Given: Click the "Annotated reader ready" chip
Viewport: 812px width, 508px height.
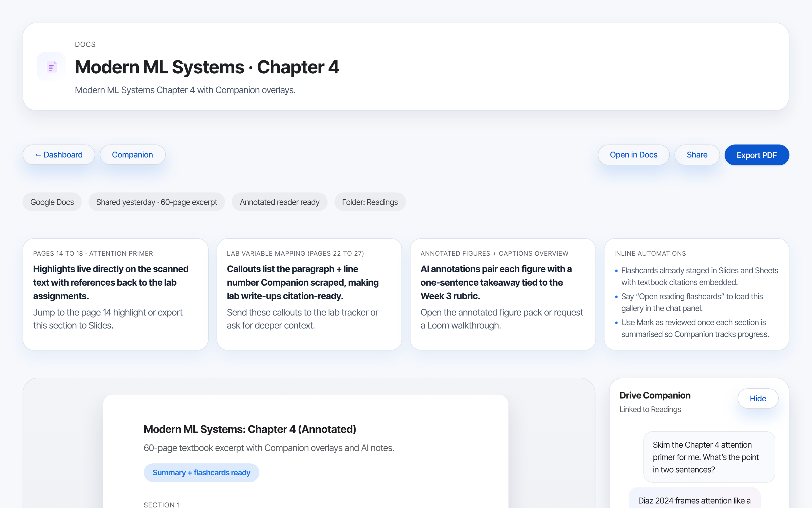Looking at the screenshot, I should click(279, 202).
